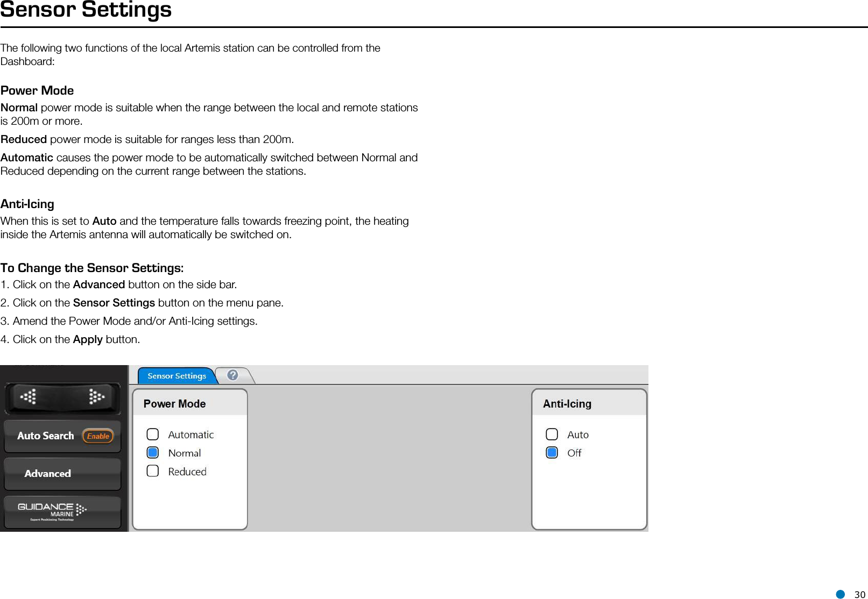Click the Auto Search button
The width and height of the screenshot is (868, 599).
coord(62,436)
